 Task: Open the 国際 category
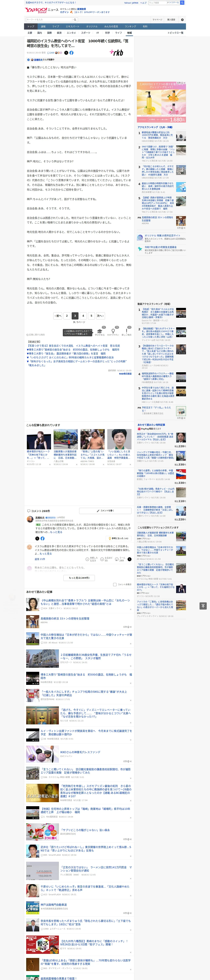click(x=49, y=33)
